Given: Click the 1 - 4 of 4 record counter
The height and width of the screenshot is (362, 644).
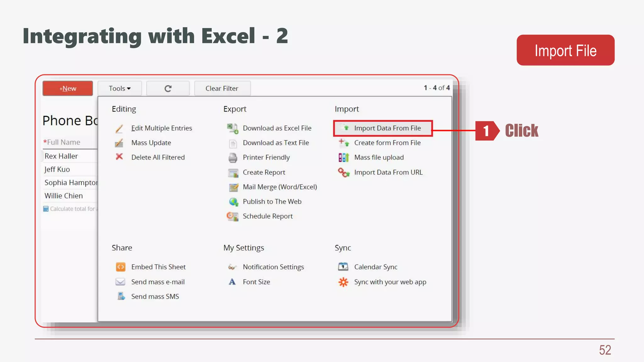Looking at the screenshot, I should point(437,88).
